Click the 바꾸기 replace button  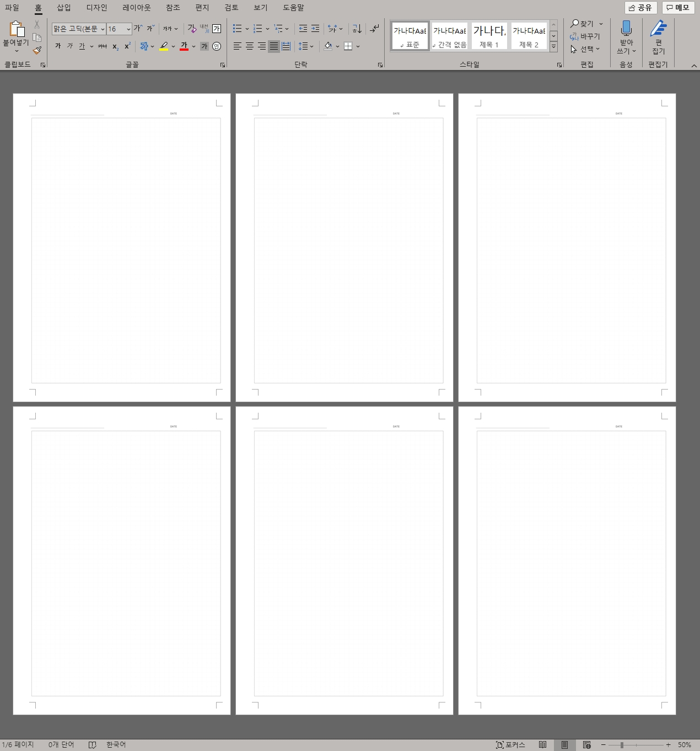point(585,36)
